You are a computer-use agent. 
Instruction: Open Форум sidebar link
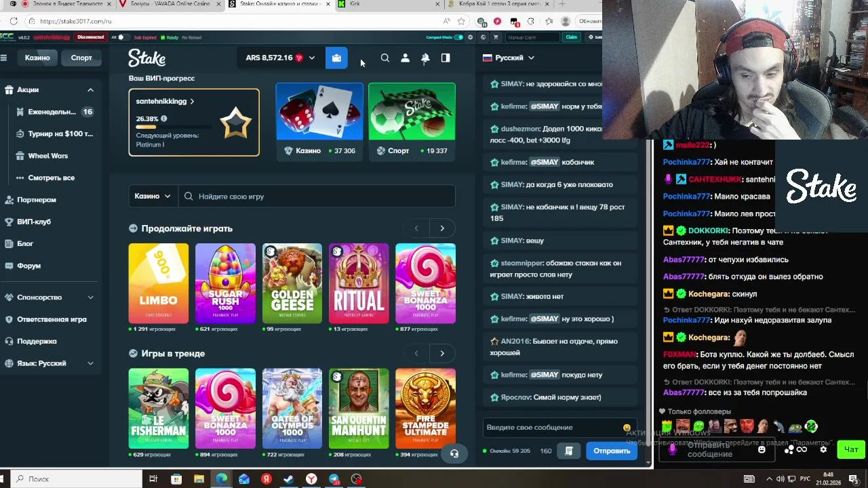(x=28, y=266)
